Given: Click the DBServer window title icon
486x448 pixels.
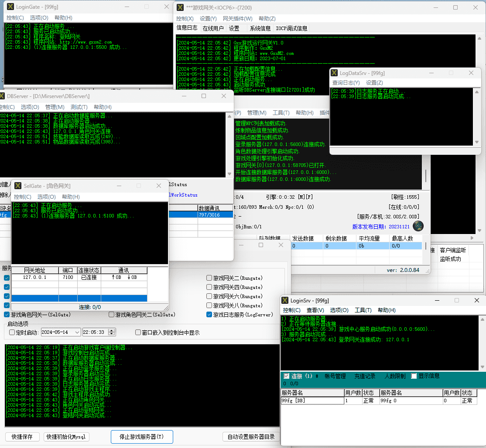Looking at the screenshot, I should (2, 96).
